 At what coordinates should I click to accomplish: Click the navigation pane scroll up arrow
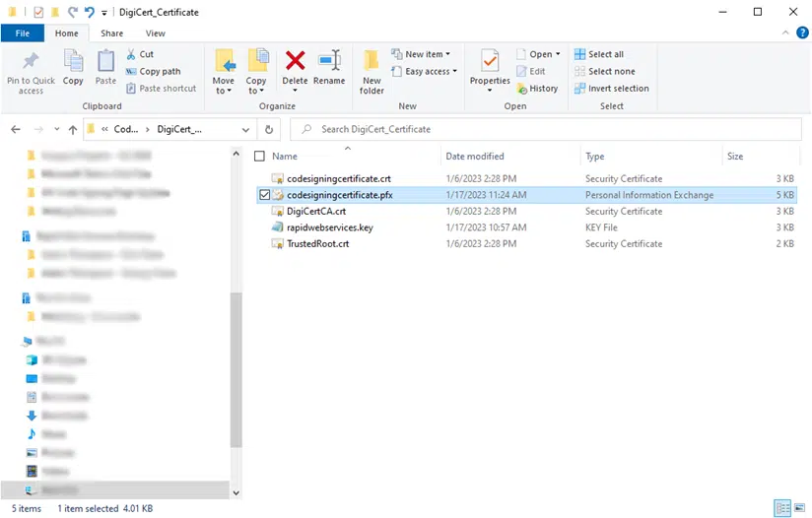tap(237, 154)
